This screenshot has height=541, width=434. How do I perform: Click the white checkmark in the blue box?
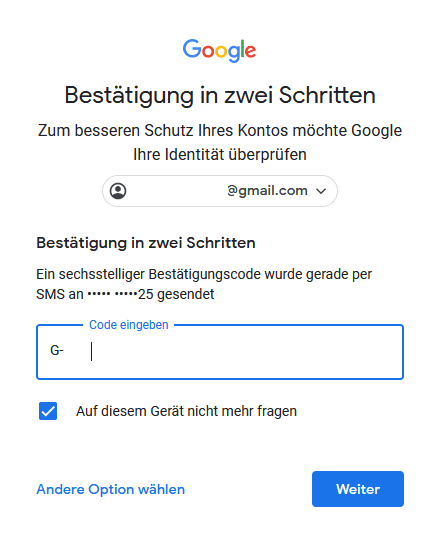(48, 411)
